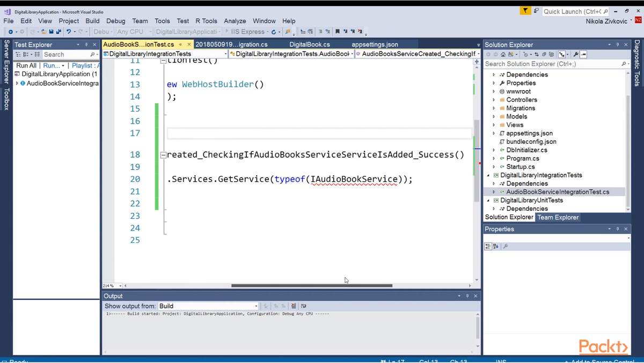Switch to the DigitalBook.cs tab
Screen dimensions: 644x363
[310, 45]
